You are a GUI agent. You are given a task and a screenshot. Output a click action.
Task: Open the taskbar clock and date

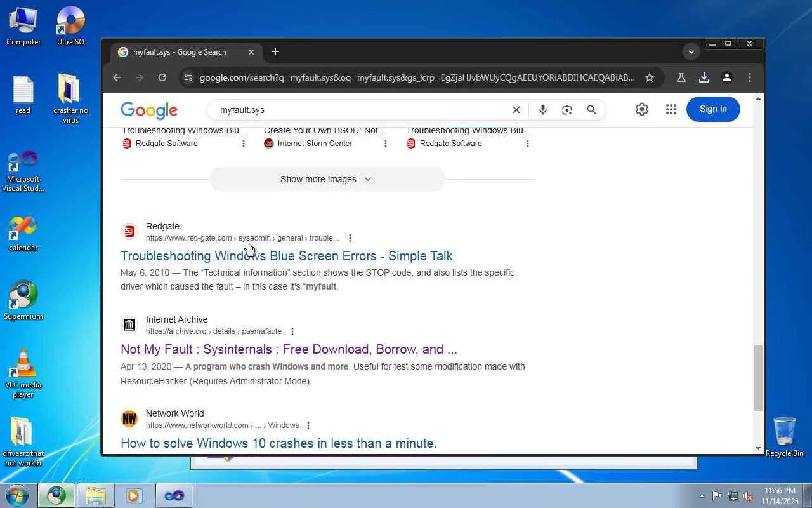tap(780, 496)
